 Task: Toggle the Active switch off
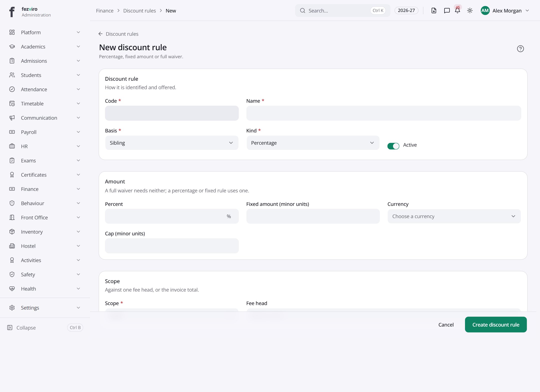click(393, 146)
